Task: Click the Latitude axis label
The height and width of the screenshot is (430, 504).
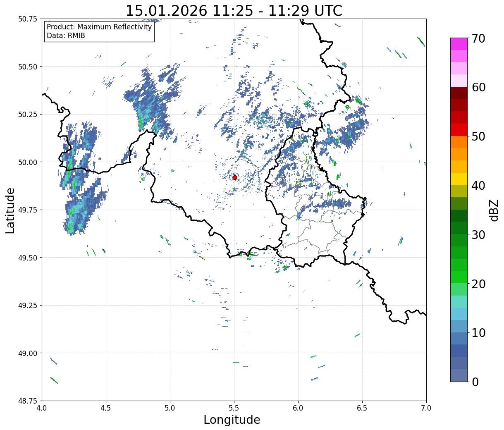Action: pos(10,210)
